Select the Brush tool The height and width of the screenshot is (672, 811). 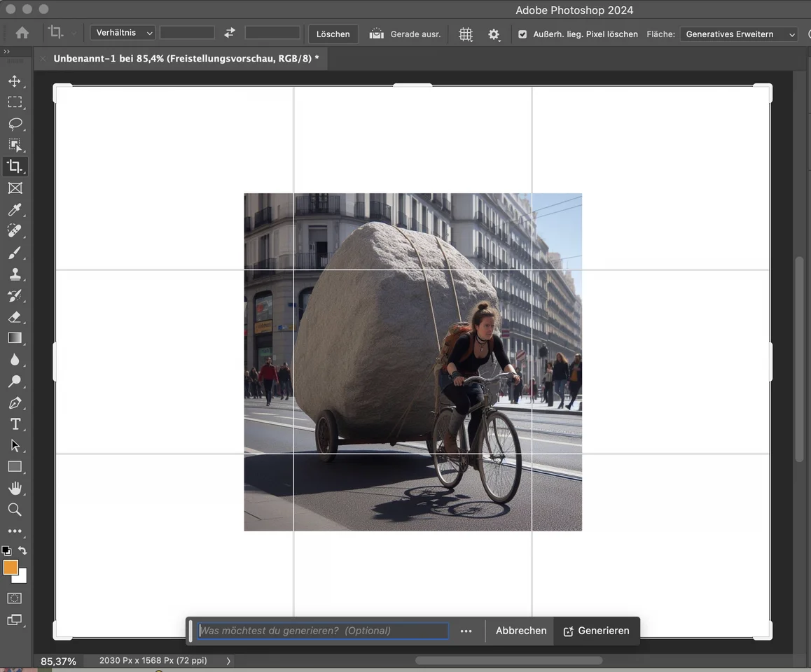click(x=15, y=253)
